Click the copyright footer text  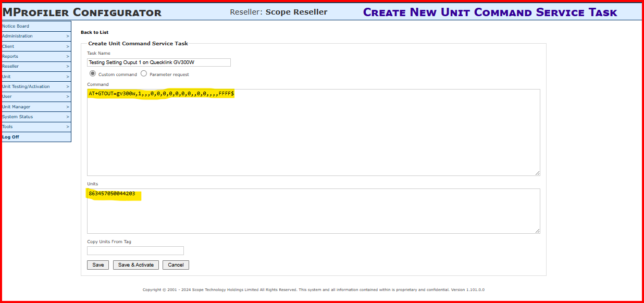click(314, 290)
